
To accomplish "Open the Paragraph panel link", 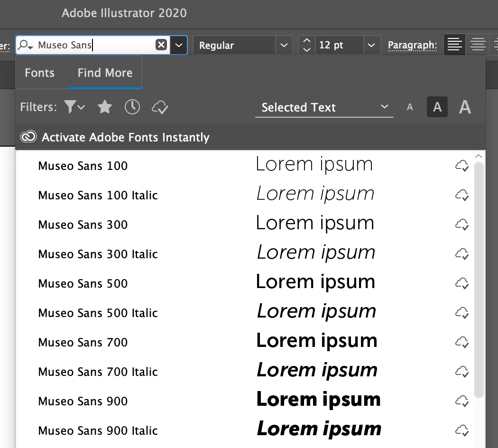I will (412, 45).
